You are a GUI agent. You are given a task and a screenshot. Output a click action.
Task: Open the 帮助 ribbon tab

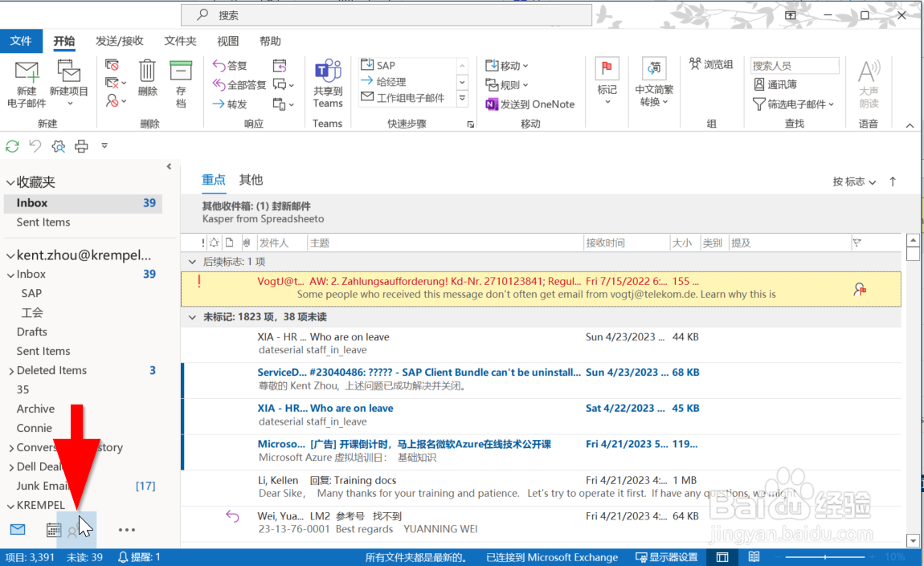point(271,41)
